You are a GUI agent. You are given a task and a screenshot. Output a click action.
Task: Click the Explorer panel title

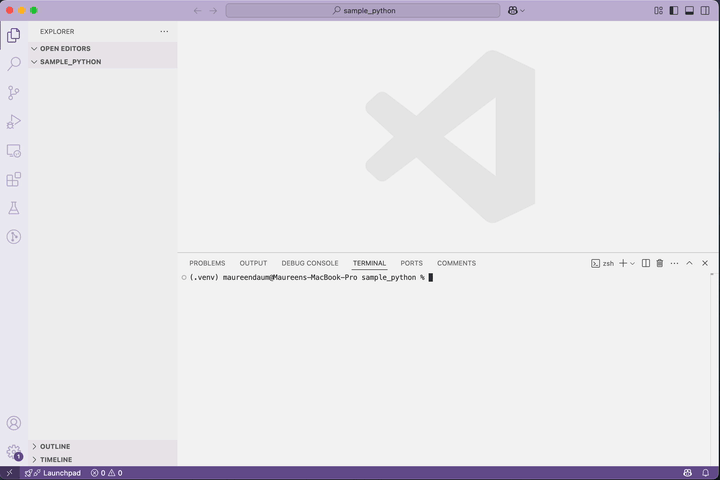pos(57,32)
